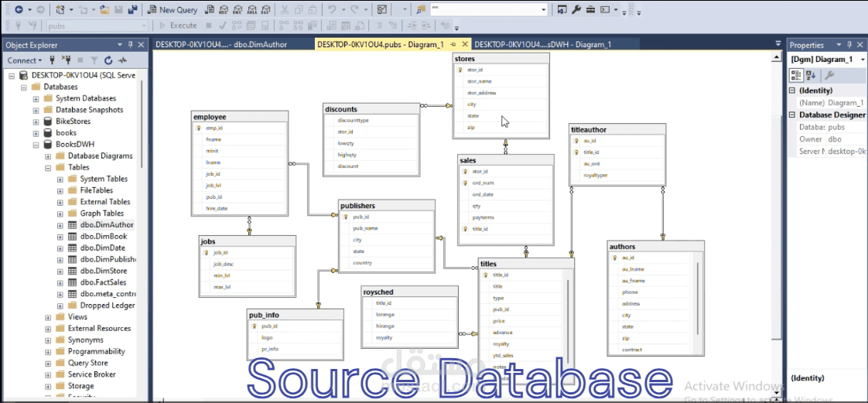This screenshot has height=403, width=868.
Task: Click the Find in Files icon
Action: [x=422, y=10]
